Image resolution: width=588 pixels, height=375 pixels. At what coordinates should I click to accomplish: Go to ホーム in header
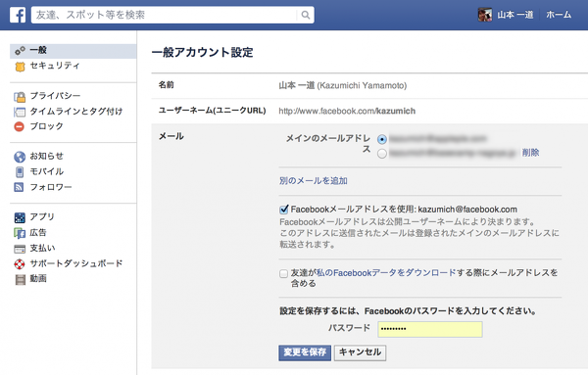point(559,15)
